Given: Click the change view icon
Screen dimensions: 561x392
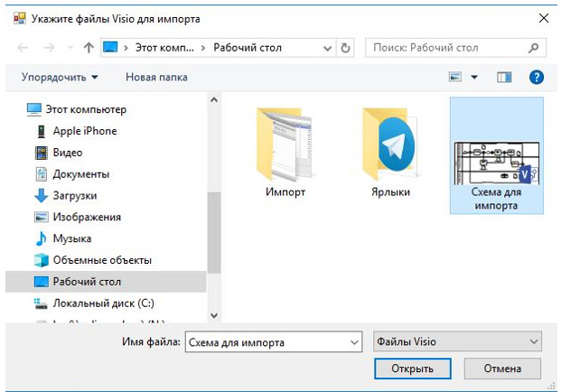Looking at the screenshot, I should coord(455,78).
